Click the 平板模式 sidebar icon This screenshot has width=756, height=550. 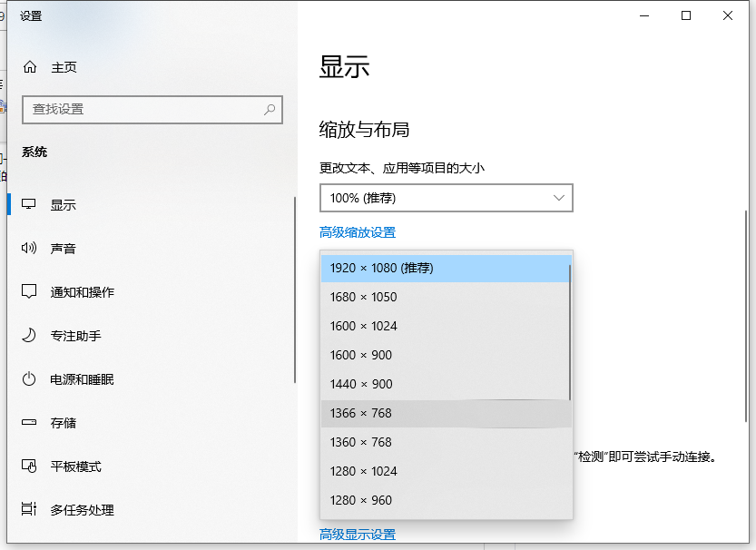[x=27, y=466]
